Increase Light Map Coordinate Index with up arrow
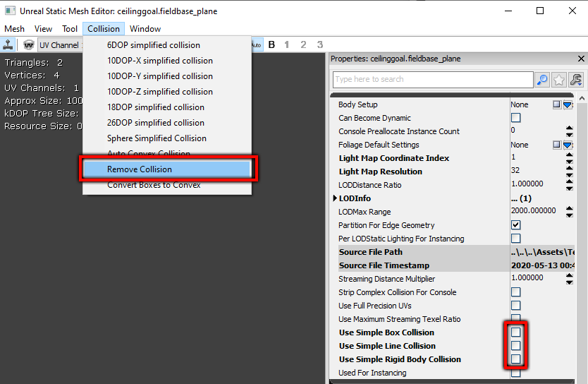 click(x=569, y=155)
